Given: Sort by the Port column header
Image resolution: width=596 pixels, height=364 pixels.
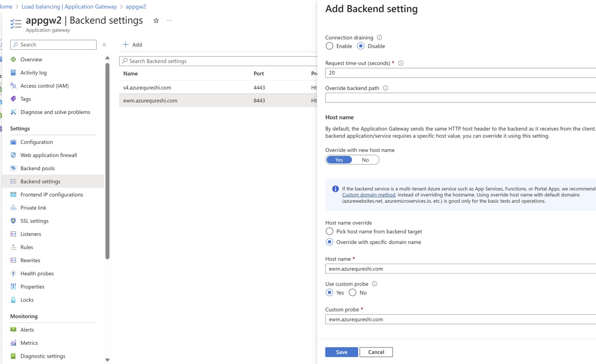Looking at the screenshot, I should pyautogui.click(x=259, y=74).
